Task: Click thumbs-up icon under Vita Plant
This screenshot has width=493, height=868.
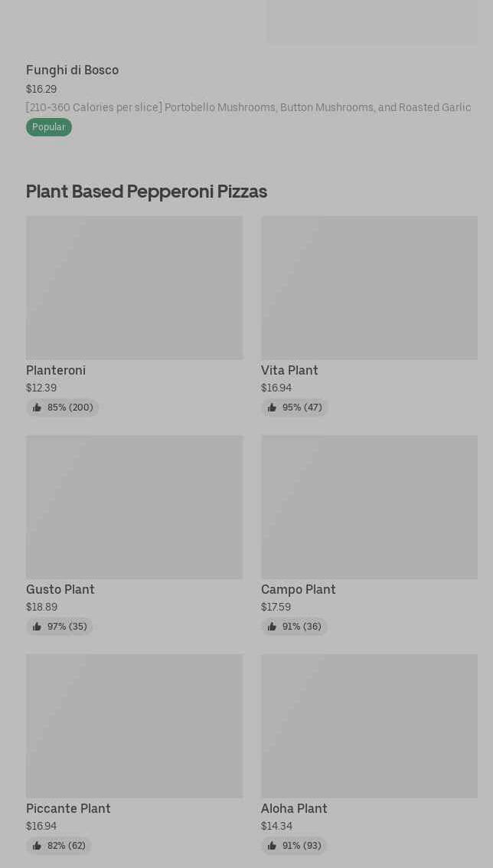Action: [x=272, y=408]
